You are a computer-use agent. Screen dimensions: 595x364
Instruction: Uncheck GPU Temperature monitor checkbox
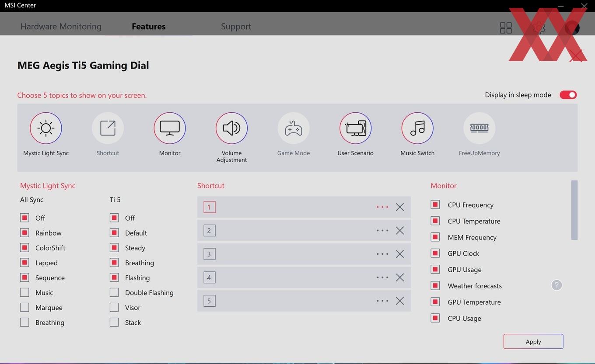tap(435, 302)
